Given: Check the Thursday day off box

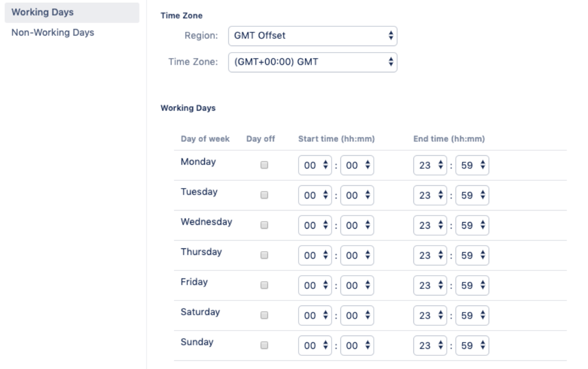Looking at the screenshot, I should coord(264,255).
